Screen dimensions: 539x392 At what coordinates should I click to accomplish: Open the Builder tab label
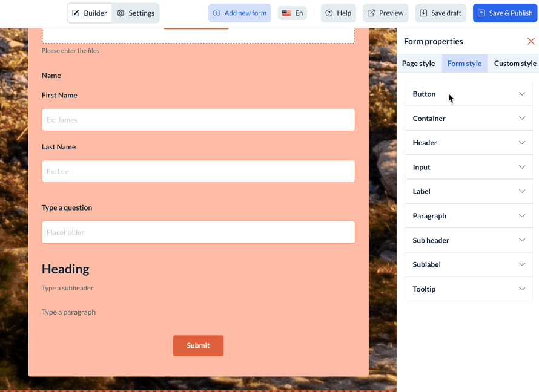(95, 13)
